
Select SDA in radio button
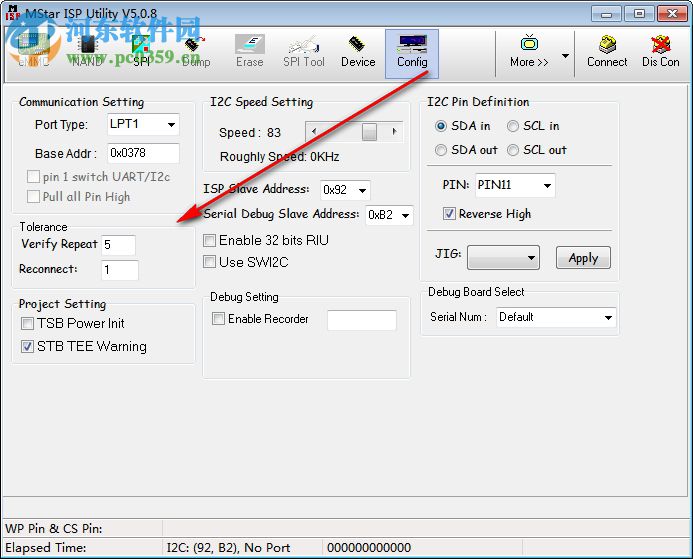click(x=441, y=126)
